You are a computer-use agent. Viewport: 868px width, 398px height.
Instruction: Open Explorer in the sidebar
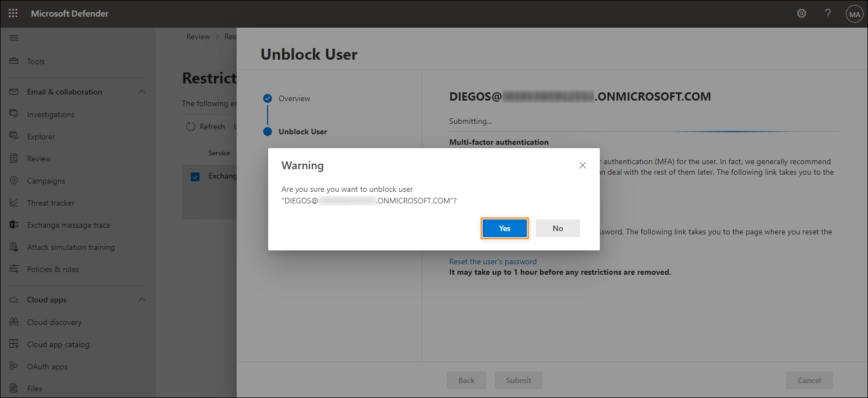tap(41, 137)
